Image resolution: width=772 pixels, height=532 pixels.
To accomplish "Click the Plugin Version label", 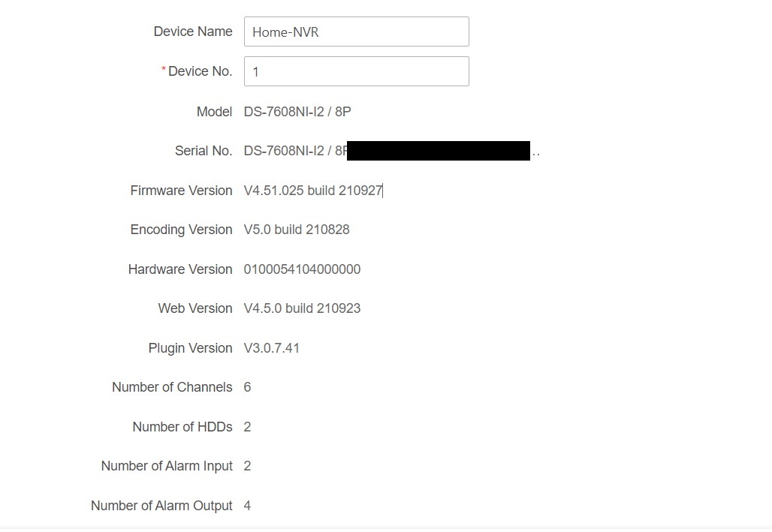I will (190, 348).
